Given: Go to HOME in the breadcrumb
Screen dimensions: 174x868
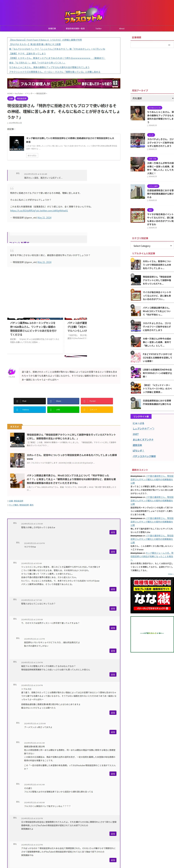Looking at the screenshot, I should tap(10, 94).
